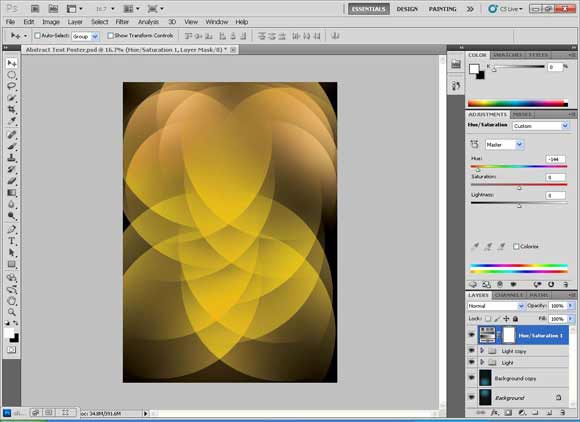The image size is (580, 422).
Task: Tick the Colorize checkbox
Action: (516, 246)
